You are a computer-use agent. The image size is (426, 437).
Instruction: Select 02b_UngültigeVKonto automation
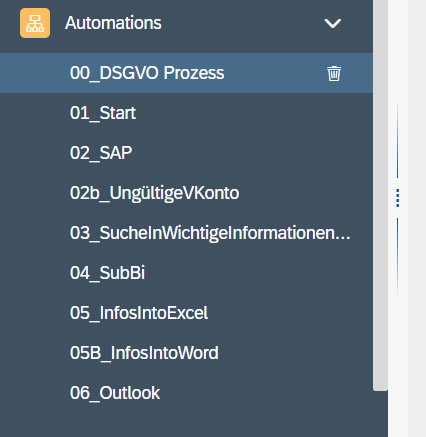(x=186, y=193)
